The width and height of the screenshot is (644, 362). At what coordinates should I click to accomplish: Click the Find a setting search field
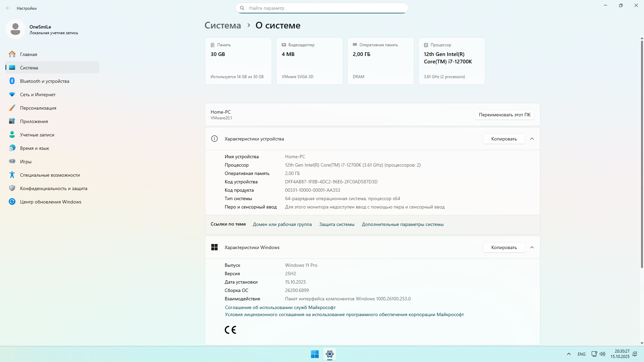[322, 8]
